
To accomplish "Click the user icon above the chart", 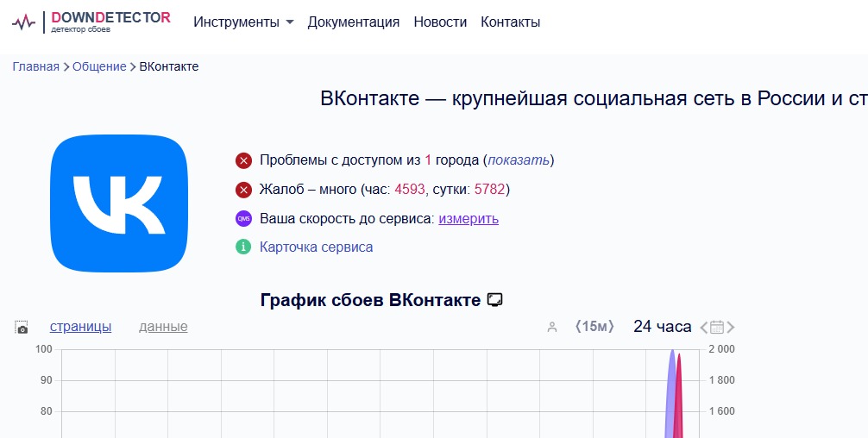I will click(552, 327).
